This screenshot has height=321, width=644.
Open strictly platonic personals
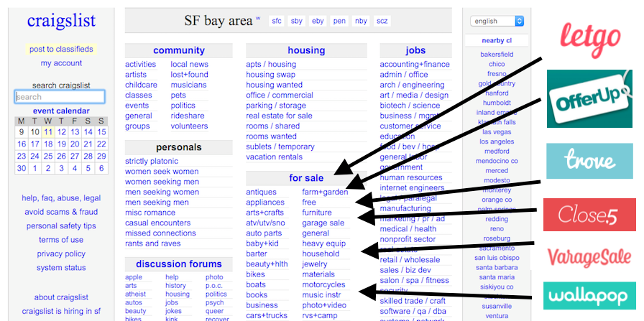[x=152, y=162]
